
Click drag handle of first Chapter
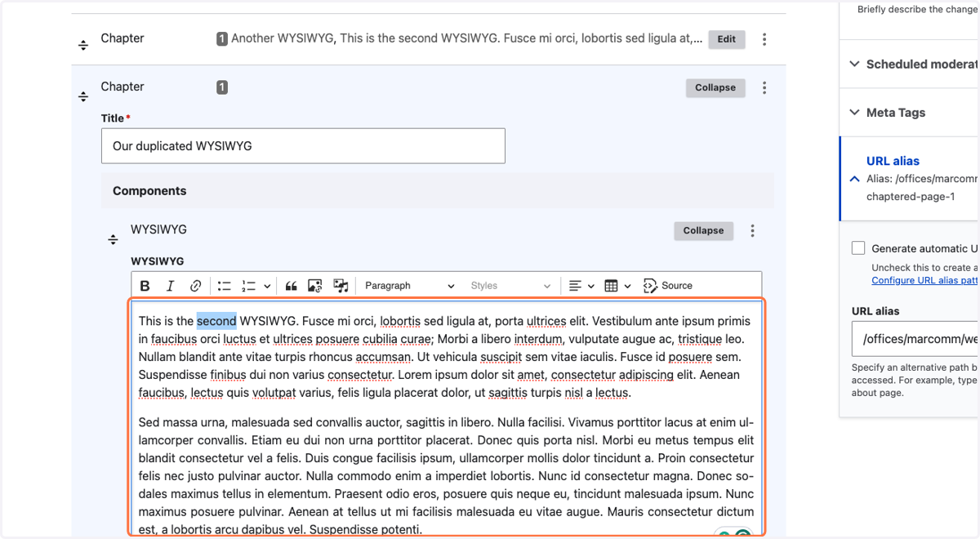83,45
